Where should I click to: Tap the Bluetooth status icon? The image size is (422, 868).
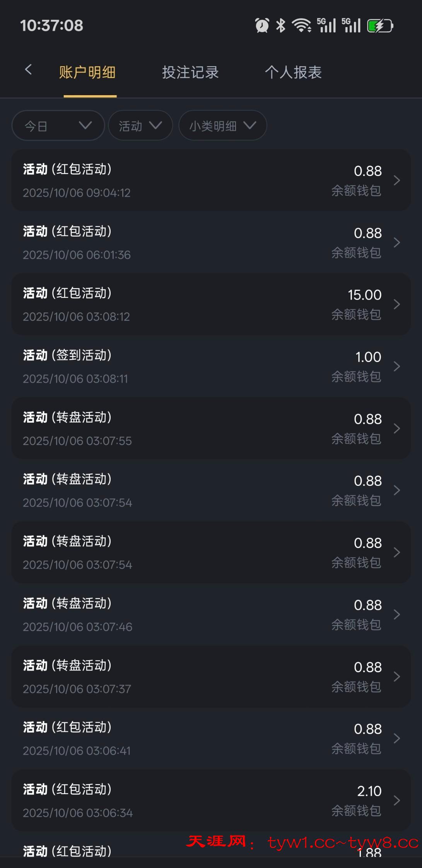point(280,26)
